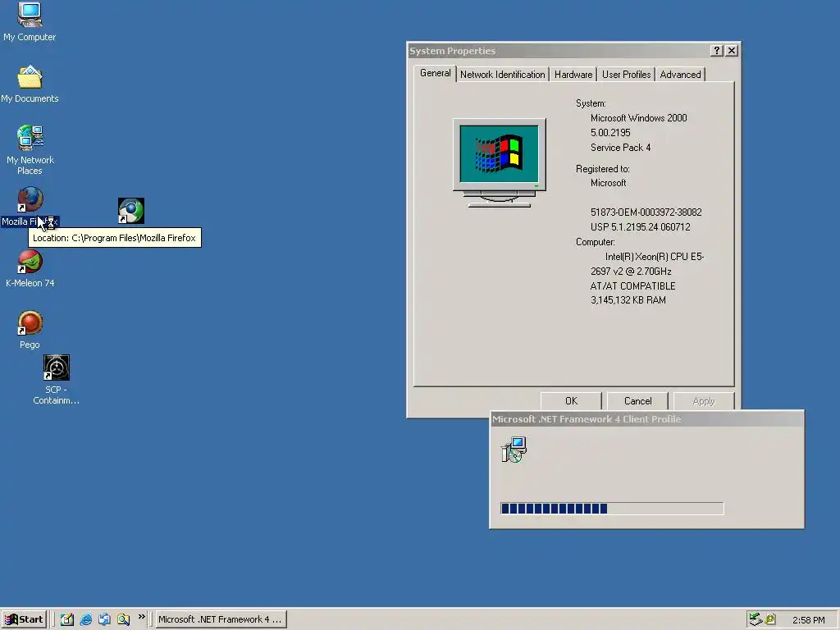Image resolution: width=840 pixels, height=630 pixels.
Task: Click the '2697 v2 @ 2.70GHz' text
Action: click(631, 271)
